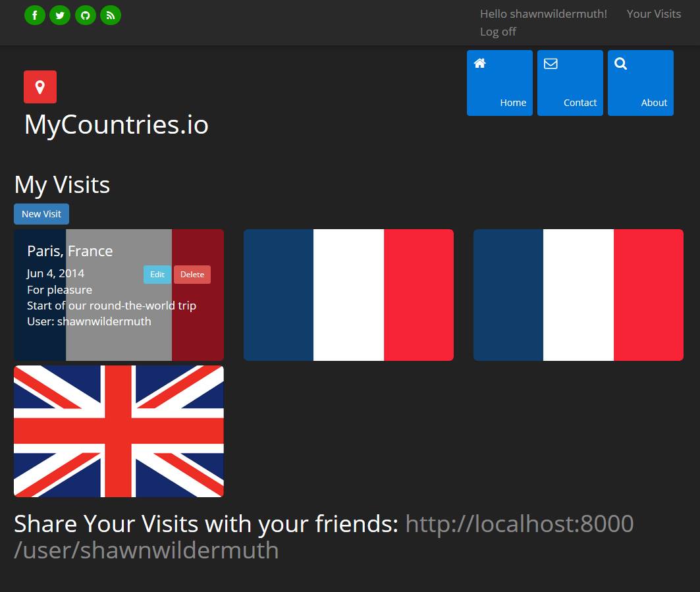The height and width of the screenshot is (592, 700).
Task: Open the About tile
Action: click(x=641, y=82)
